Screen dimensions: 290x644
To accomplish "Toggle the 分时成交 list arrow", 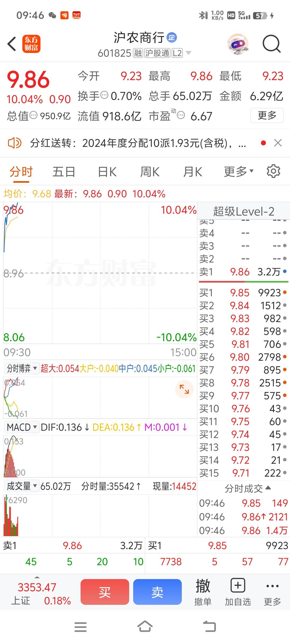I will [x=268, y=488].
